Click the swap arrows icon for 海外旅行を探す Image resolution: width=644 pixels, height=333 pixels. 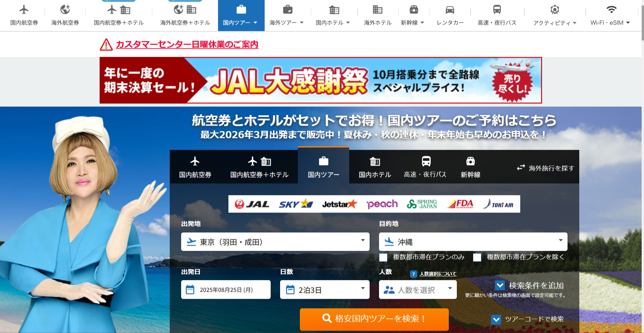[x=521, y=168]
